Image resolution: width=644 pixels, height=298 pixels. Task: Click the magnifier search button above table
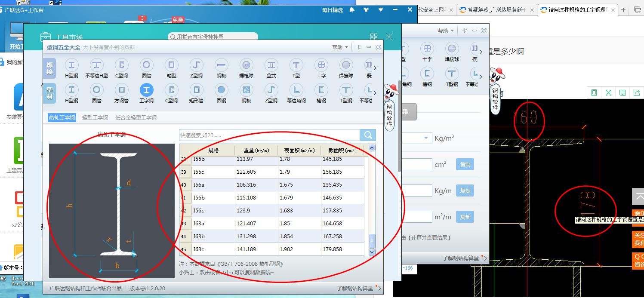point(368,135)
